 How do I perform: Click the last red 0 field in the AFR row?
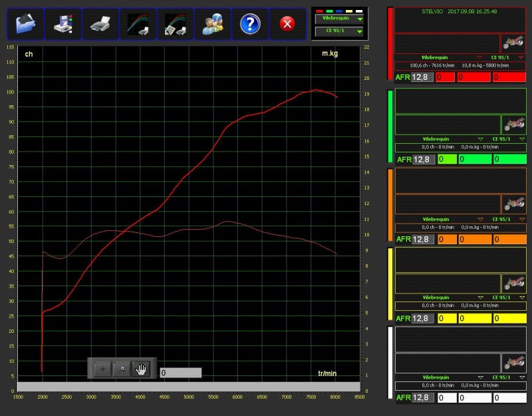pyautogui.click(x=509, y=77)
